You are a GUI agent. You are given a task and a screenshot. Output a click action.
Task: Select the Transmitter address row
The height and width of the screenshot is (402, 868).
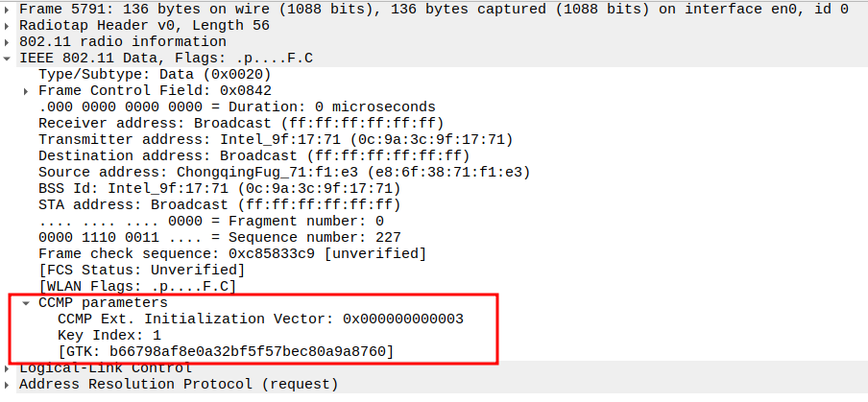click(x=275, y=139)
